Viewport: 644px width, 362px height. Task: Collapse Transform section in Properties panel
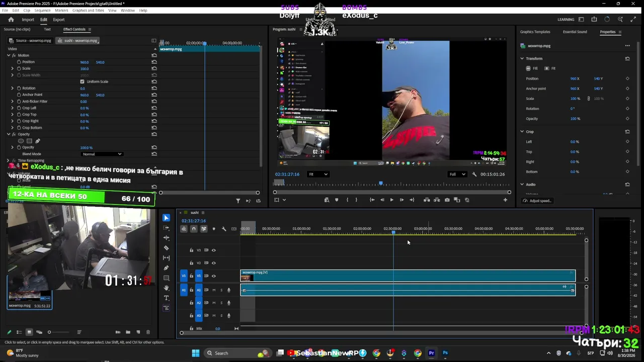(x=522, y=59)
